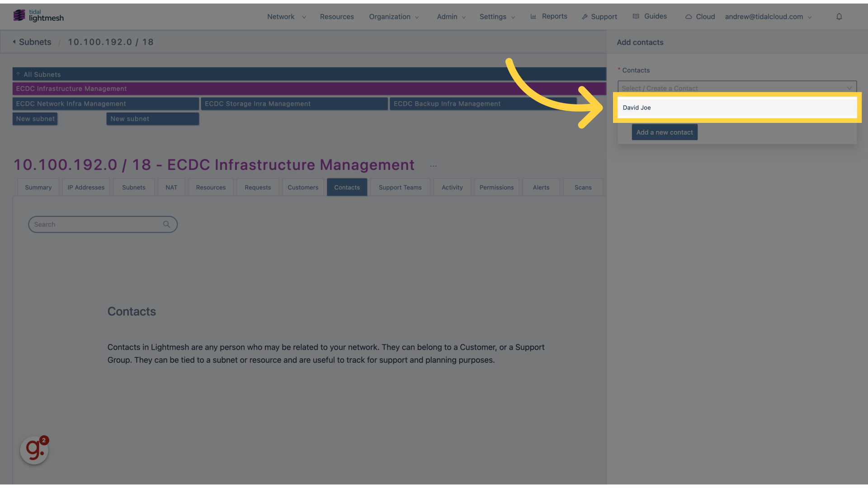Click the Add contacts panel heading
The height and width of the screenshot is (488, 868).
[x=640, y=42]
